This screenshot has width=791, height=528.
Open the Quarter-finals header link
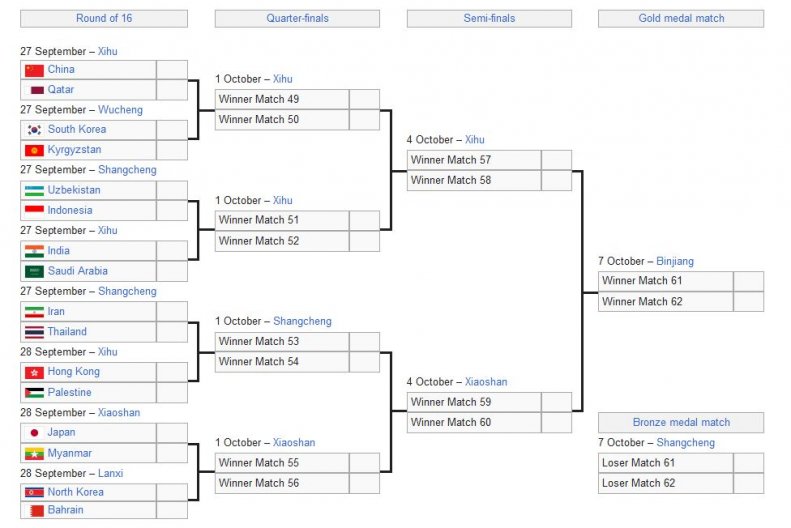tap(297, 18)
